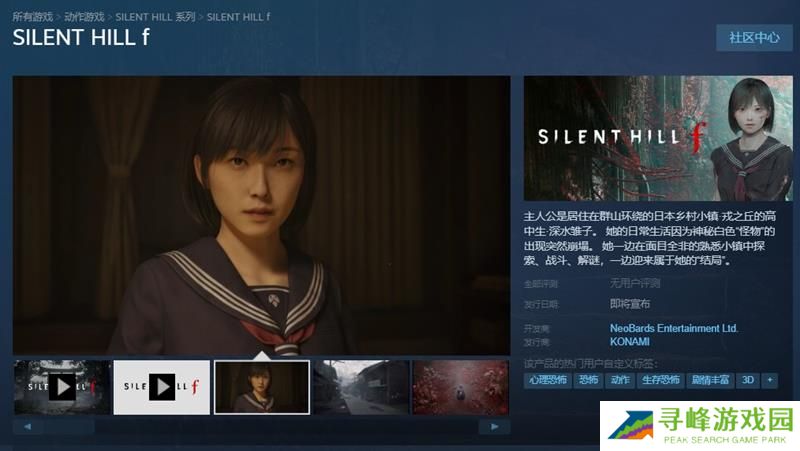Go to 所有游戏 breadcrumb link
Image resolution: width=800 pixels, height=451 pixels.
pos(33,17)
